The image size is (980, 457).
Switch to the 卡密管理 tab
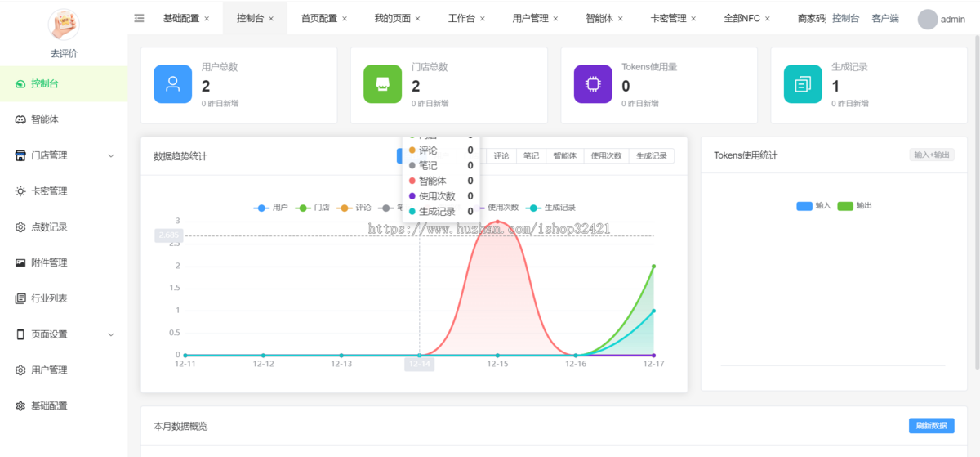668,19
